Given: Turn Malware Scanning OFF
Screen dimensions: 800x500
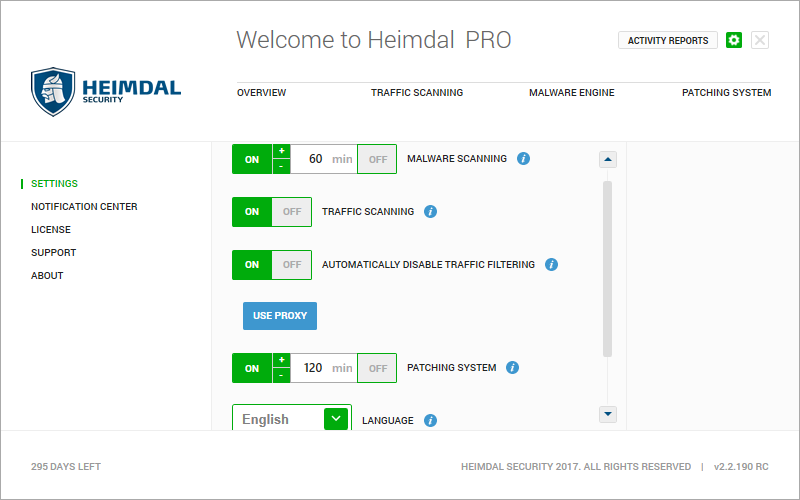Looking at the screenshot, I should point(377,159).
